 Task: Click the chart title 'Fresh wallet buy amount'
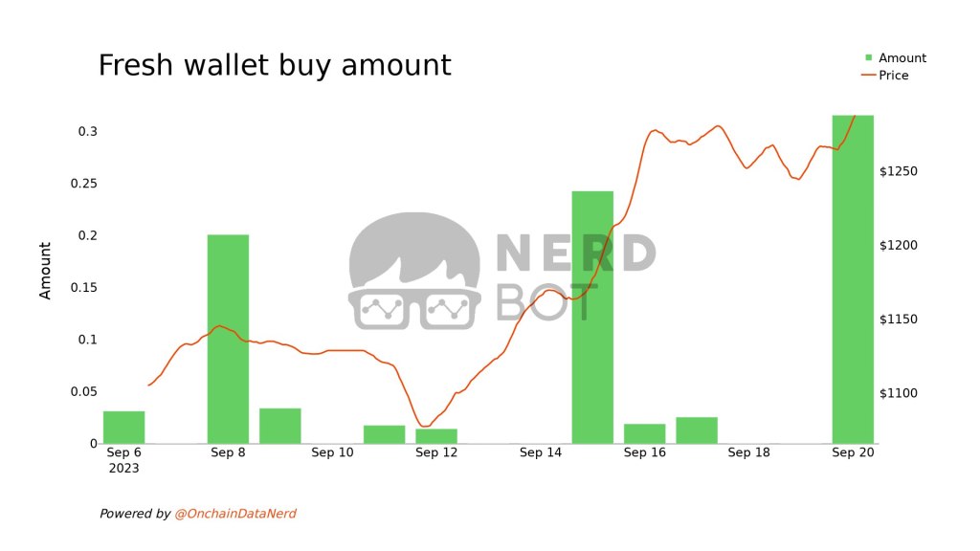point(275,65)
